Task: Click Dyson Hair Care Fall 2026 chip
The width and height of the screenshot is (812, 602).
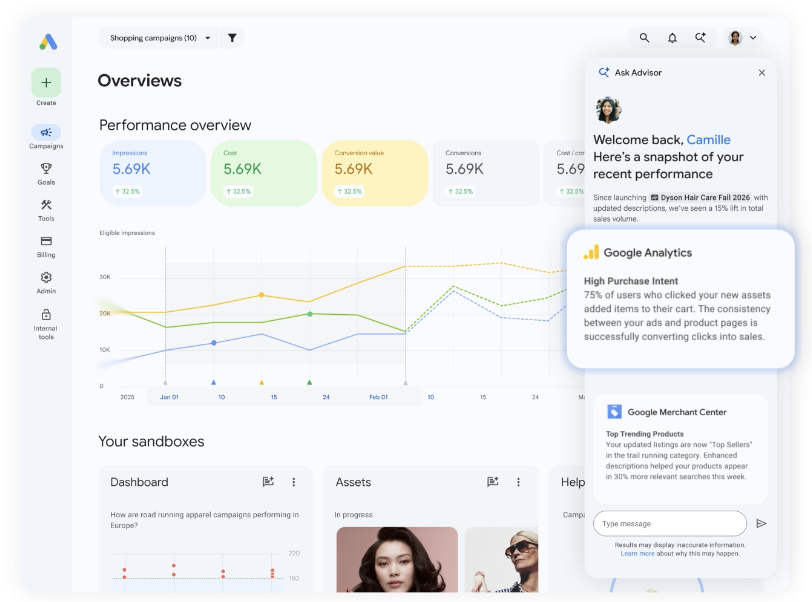Action: (x=700, y=197)
